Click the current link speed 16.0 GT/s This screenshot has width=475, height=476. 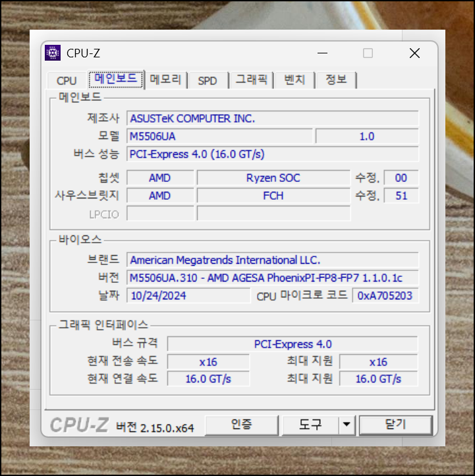coord(208,379)
